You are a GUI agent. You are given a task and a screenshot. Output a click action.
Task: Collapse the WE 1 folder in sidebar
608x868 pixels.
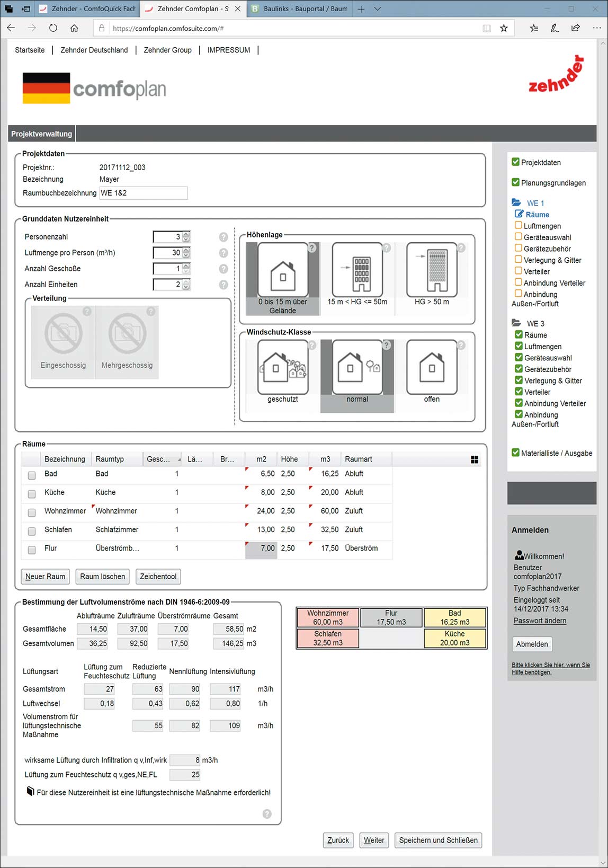click(x=516, y=203)
